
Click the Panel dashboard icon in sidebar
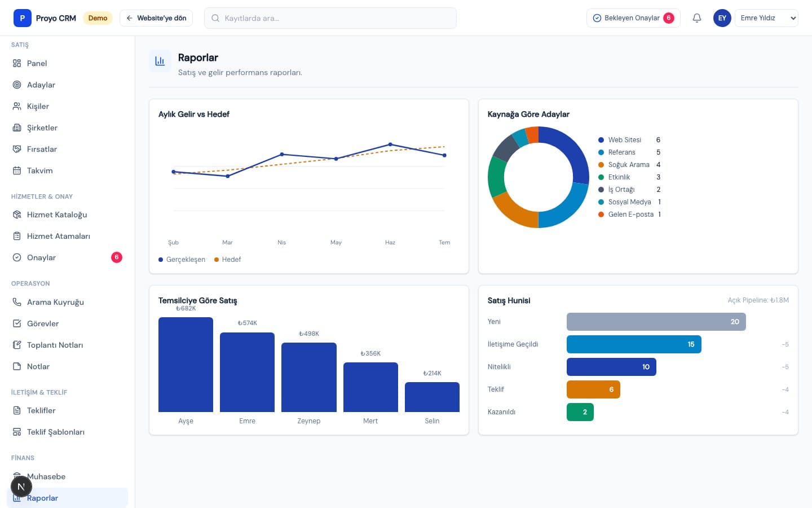(17, 63)
